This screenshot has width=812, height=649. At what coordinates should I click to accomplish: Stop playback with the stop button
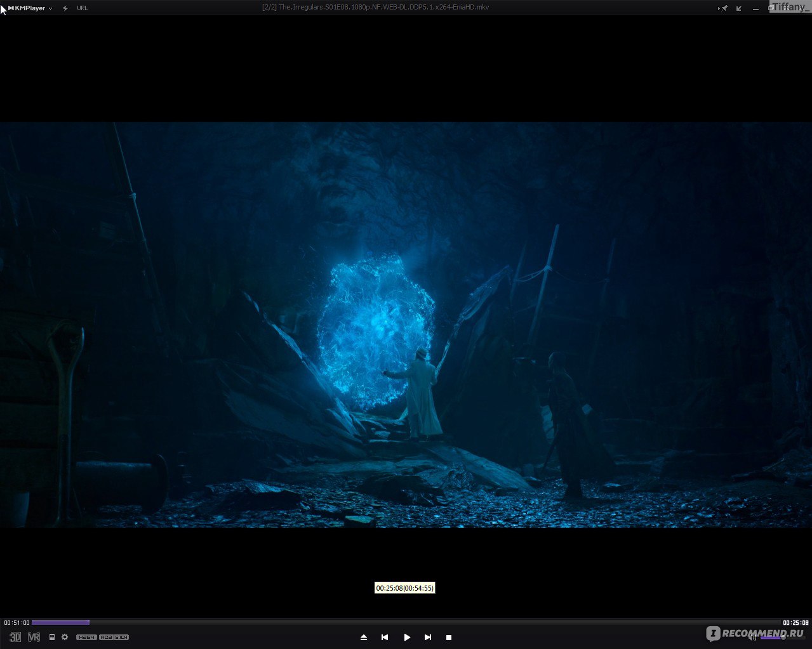tap(449, 637)
